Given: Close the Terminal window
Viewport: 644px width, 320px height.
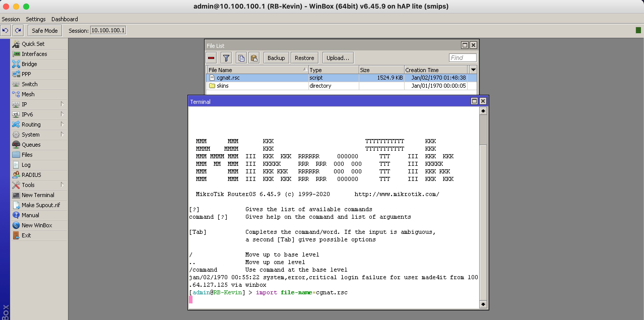Looking at the screenshot, I should [483, 101].
